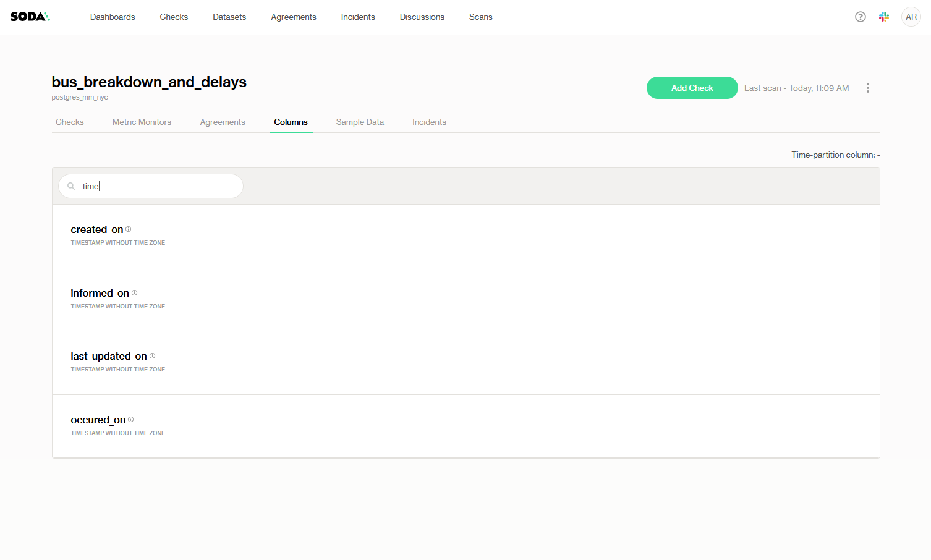Click the Soda logo

click(30, 17)
